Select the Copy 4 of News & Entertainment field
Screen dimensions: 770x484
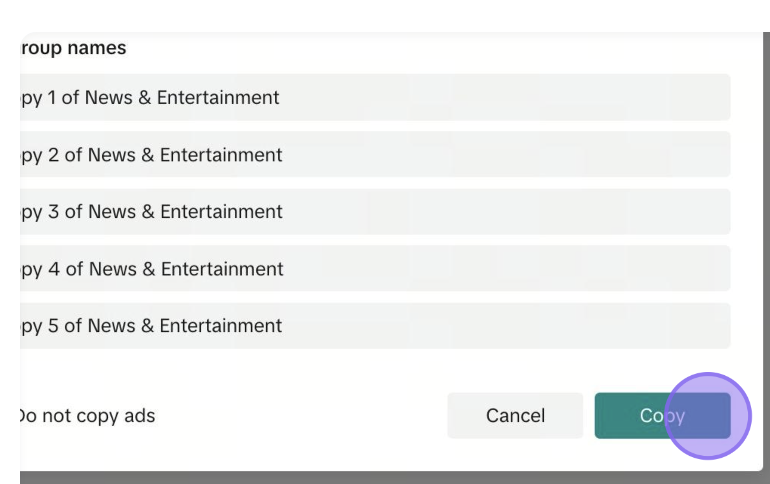pos(375,269)
